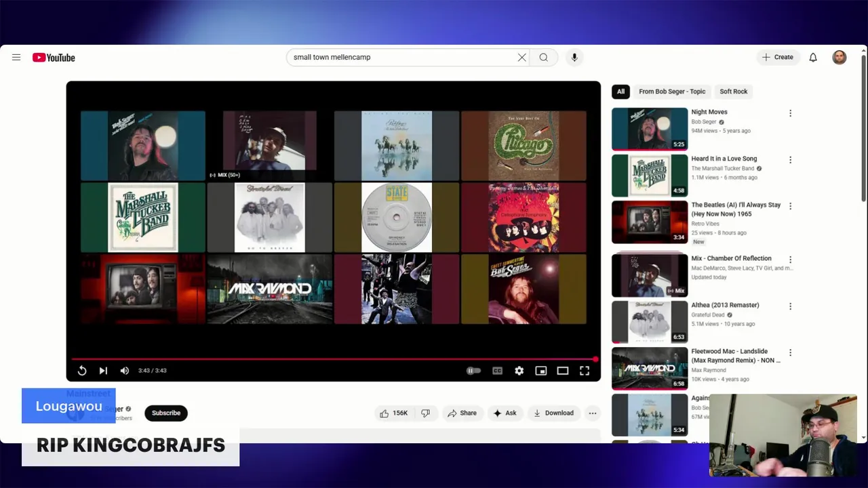The width and height of the screenshot is (868, 488).
Task: Open the YouTube hamburger guide menu
Action: click(x=16, y=58)
